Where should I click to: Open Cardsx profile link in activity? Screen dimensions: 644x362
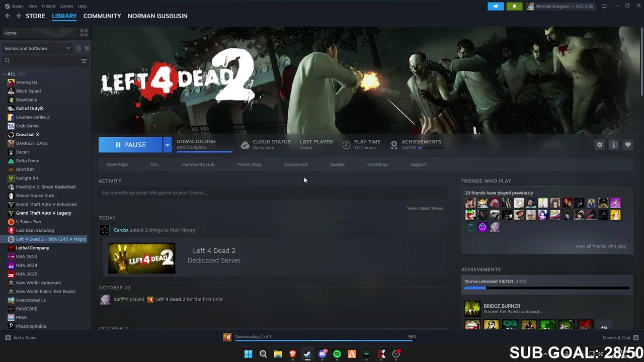click(x=121, y=230)
